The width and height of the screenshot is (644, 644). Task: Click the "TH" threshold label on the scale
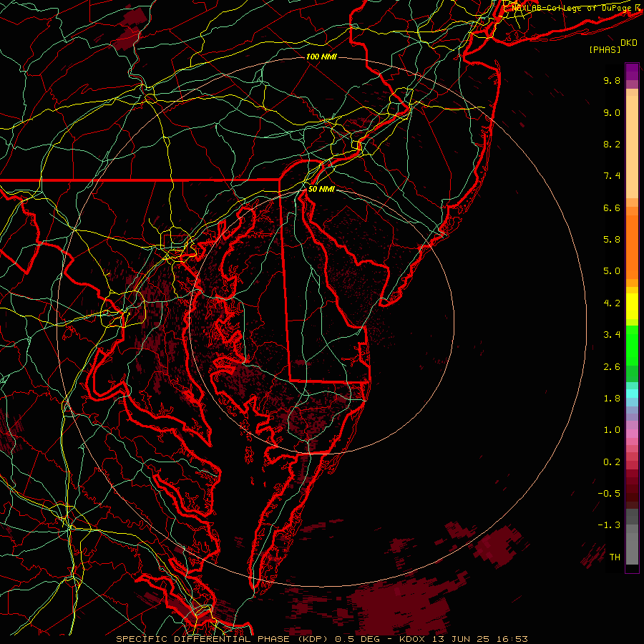pyautogui.click(x=615, y=557)
